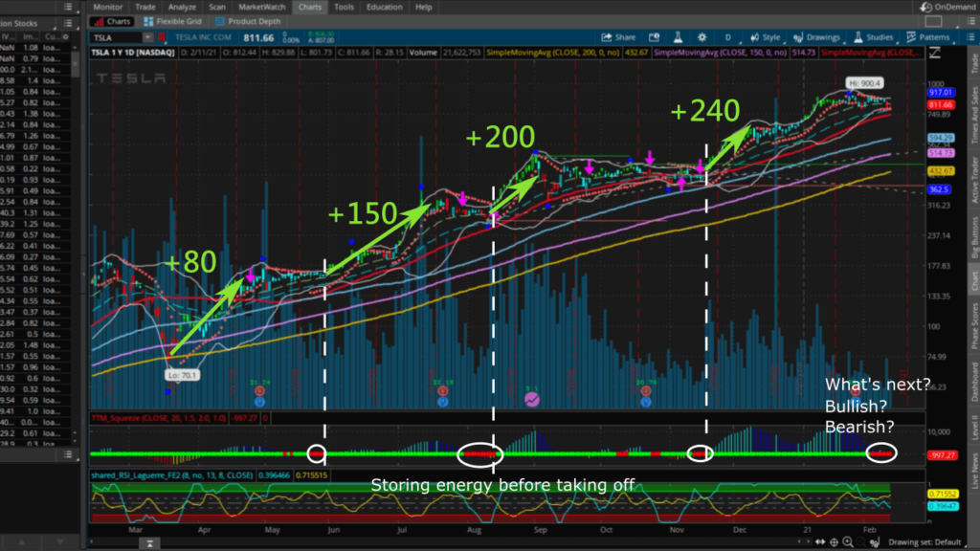Screen dimensions: 980x551
Task: Click the 917.01 blue price bubble
Action: point(941,93)
